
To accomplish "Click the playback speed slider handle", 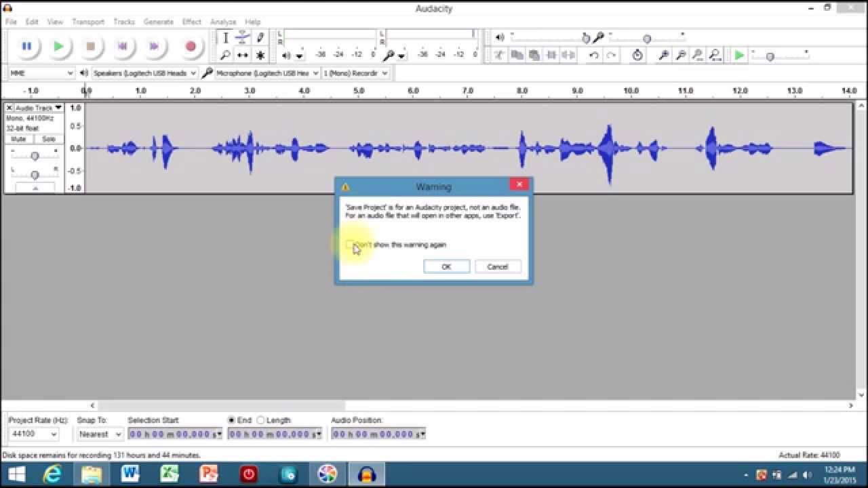I will (x=770, y=56).
